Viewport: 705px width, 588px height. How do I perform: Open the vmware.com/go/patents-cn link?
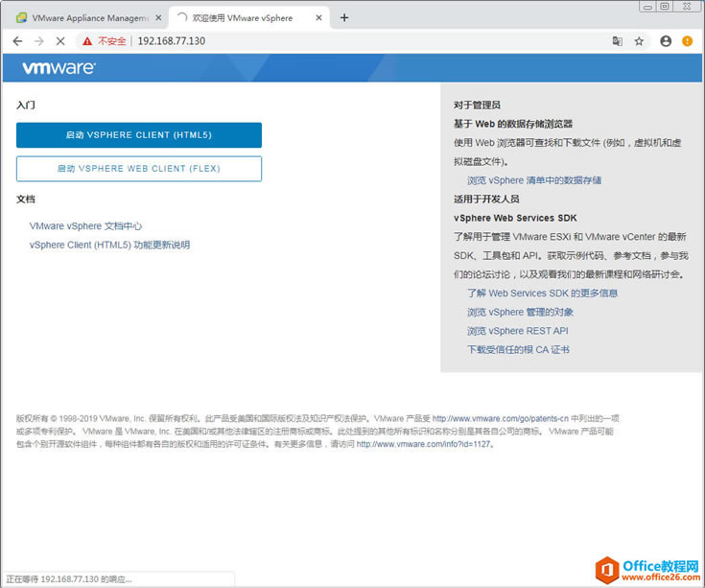pyautogui.click(x=501, y=418)
